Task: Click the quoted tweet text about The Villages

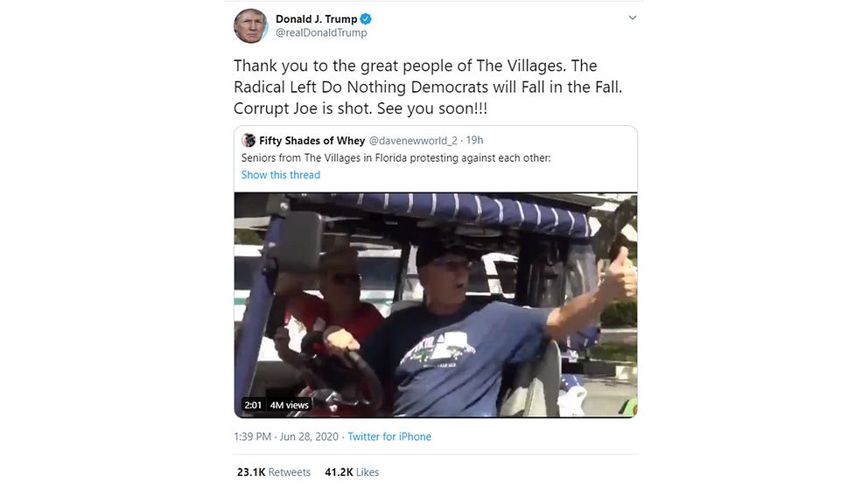Action: coord(395,157)
